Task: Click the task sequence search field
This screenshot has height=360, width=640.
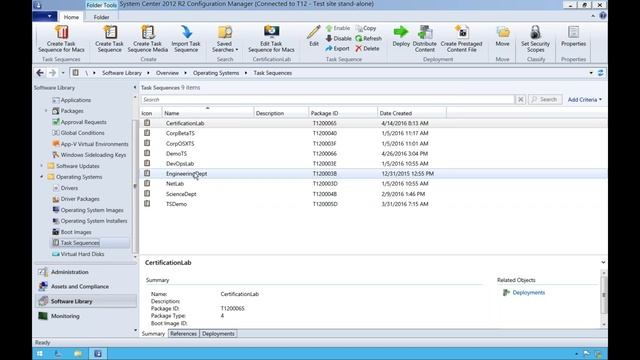Action: coord(328,100)
